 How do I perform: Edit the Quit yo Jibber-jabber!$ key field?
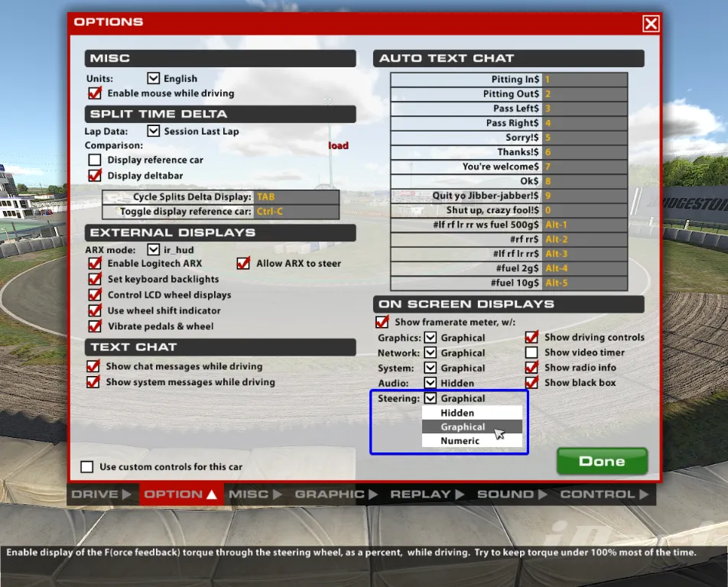pyautogui.click(x=584, y=196)
